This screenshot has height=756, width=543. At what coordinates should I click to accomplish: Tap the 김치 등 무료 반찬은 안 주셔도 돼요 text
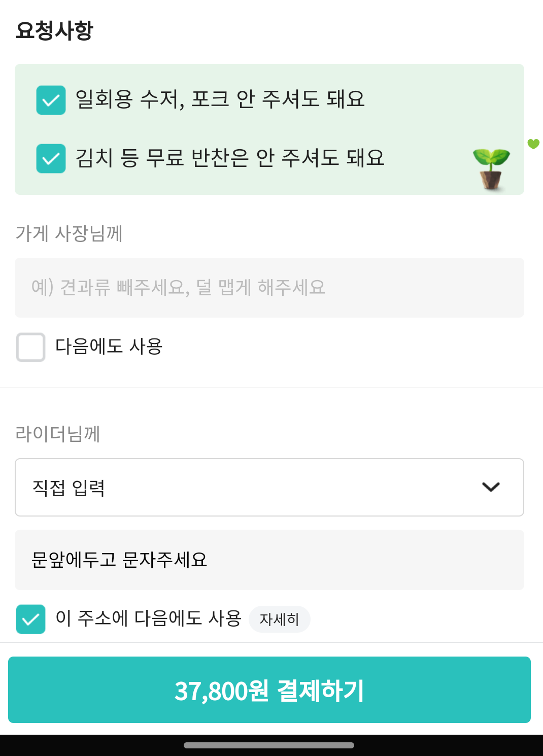point(229,158)
